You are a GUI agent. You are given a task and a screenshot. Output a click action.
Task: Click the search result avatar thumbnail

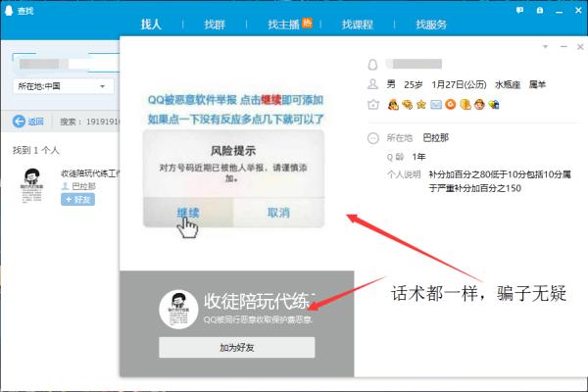click(x=31, y=185)
